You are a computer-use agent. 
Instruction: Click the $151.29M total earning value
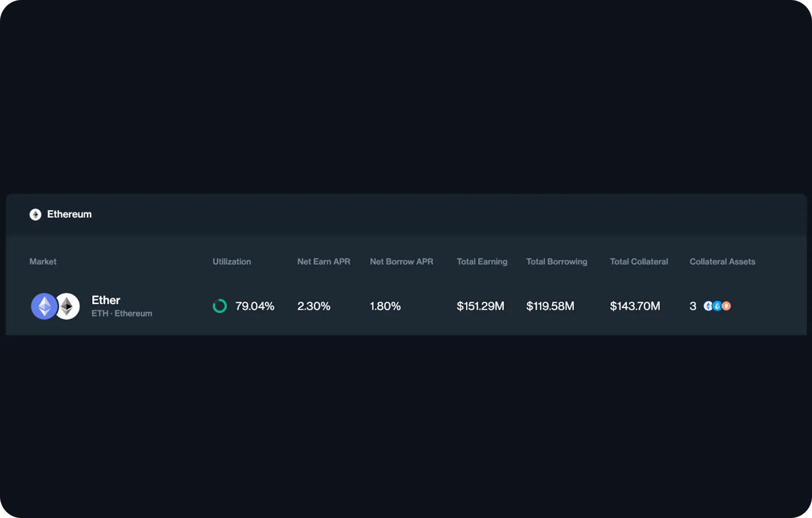tap(481, 306)
